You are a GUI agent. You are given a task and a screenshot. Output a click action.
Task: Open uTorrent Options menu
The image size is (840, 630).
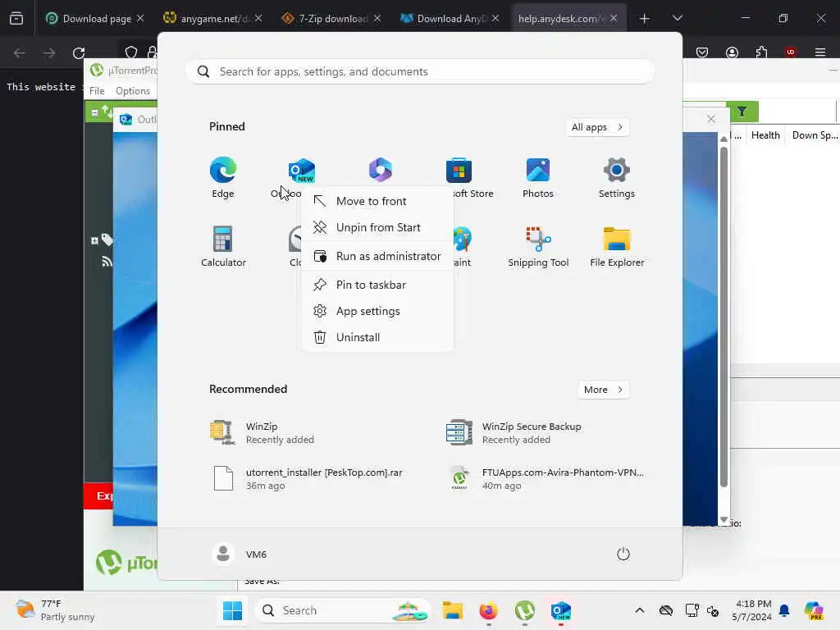pyautogui.click(x=133, y=91)
